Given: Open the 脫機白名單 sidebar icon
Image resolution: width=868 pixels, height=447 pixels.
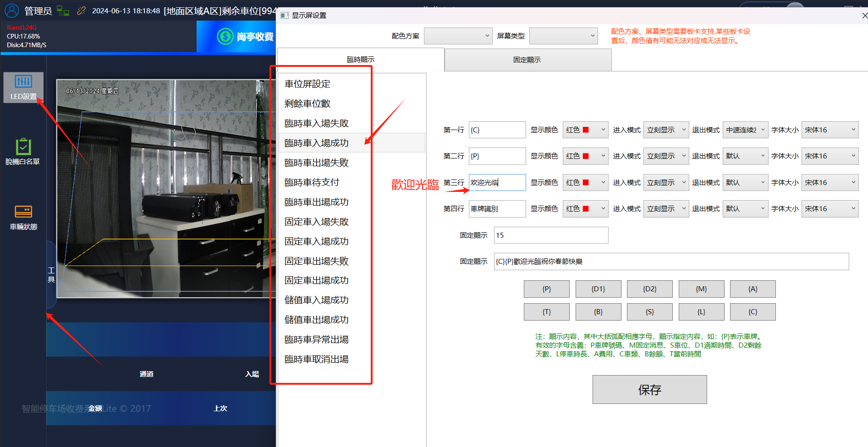Looking at the screenshot, I should [x=23, y=152].
